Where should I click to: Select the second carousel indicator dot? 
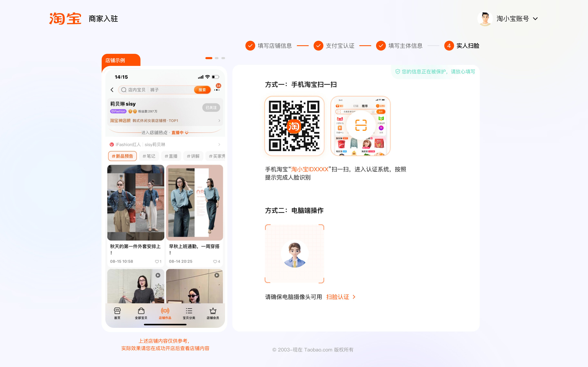point(216,58)
